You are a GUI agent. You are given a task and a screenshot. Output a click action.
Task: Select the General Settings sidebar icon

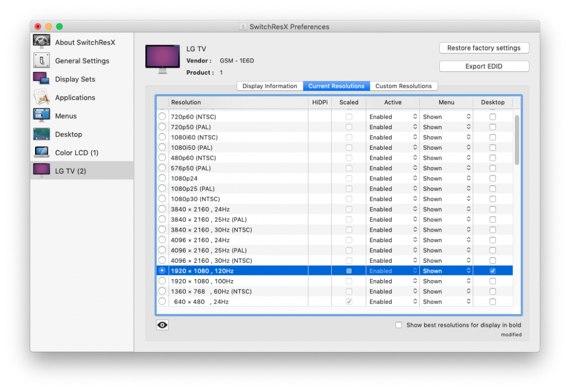[42, 61]
